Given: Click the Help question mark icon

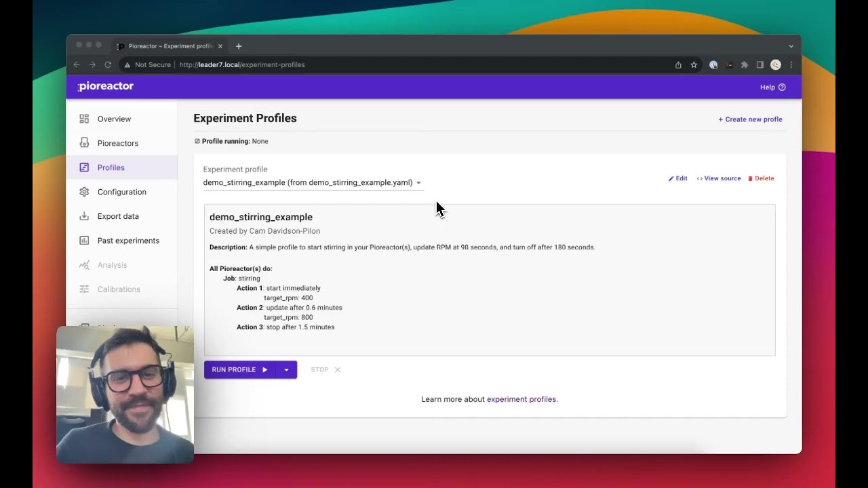Looking at the screenshot, I should point(782,87).
